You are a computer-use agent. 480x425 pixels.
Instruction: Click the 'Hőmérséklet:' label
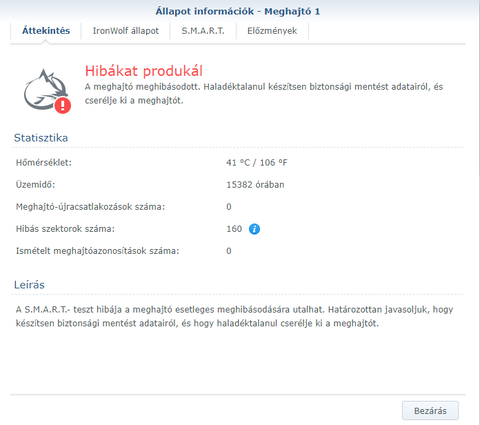tap(44, 163)
